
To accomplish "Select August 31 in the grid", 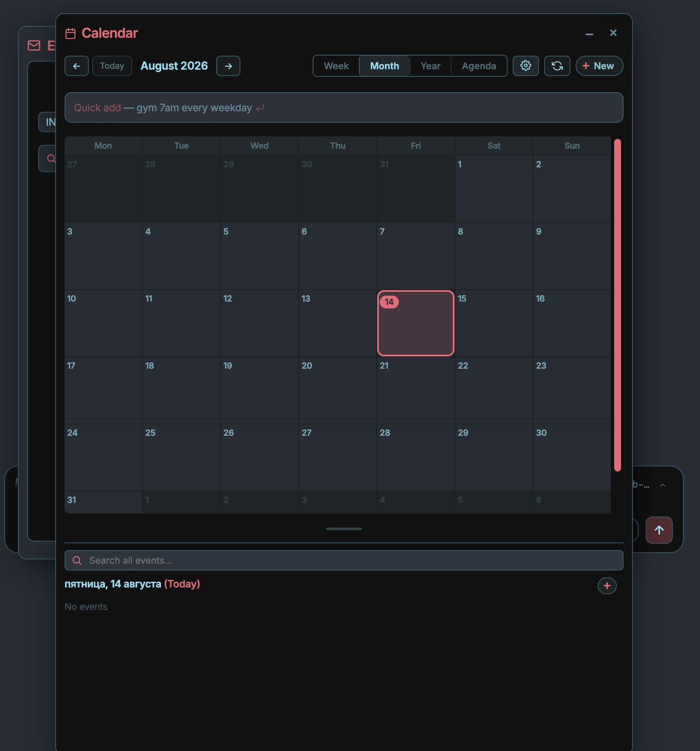I will tap(103, 503).
